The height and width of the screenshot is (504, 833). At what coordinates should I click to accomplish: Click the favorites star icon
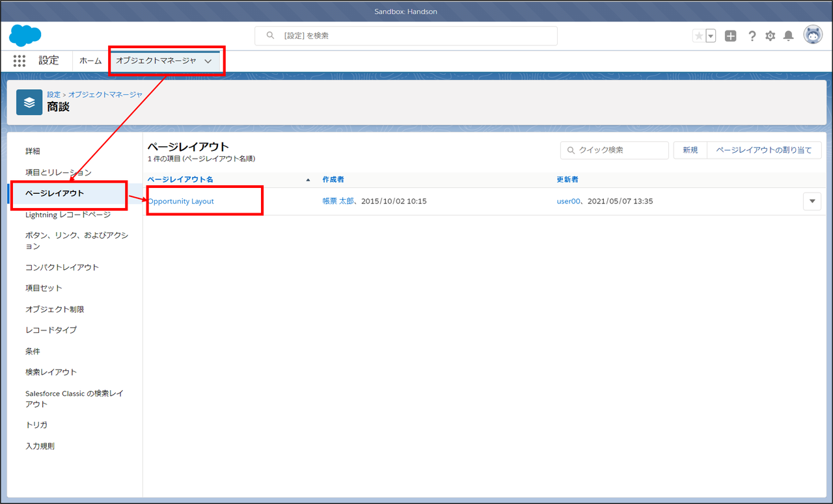[699, 36]
